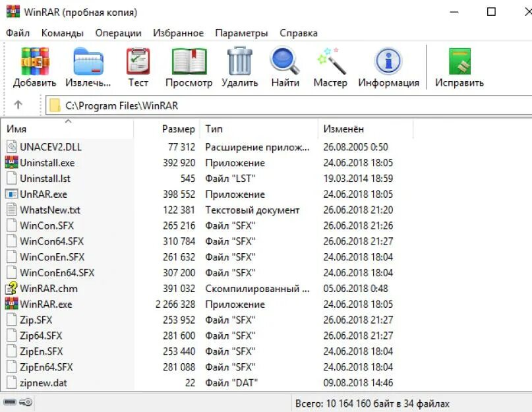This screenshot has height=412, width=532.
Task: Click the folder icon in address bar
Action: [55, 105]
